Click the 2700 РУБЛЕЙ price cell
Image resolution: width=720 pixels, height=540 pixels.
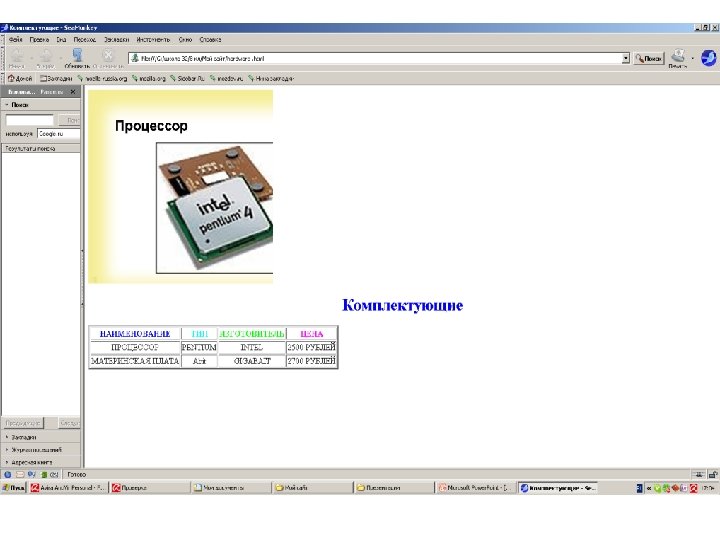[x=311, y=361]
